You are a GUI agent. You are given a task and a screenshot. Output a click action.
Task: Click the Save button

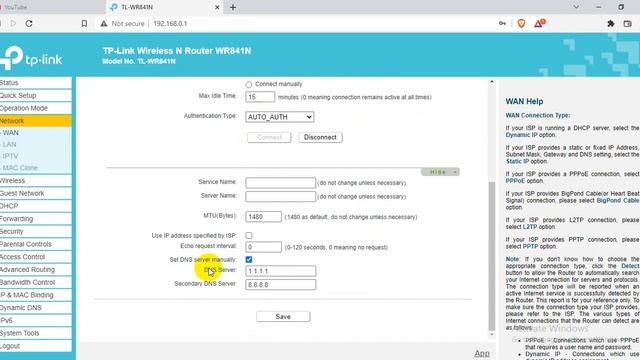283,316
